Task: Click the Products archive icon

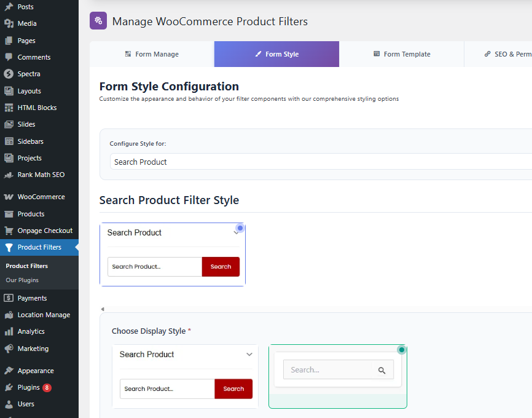Action: 9,214
